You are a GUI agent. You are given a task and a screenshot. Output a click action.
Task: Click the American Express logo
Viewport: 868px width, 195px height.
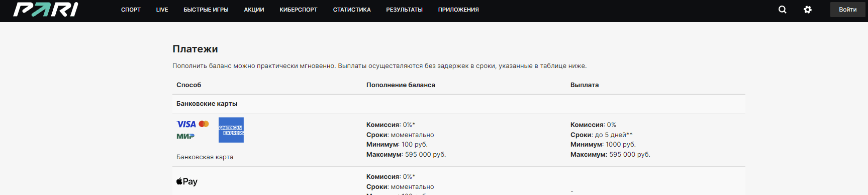click(x=231, y=130)
